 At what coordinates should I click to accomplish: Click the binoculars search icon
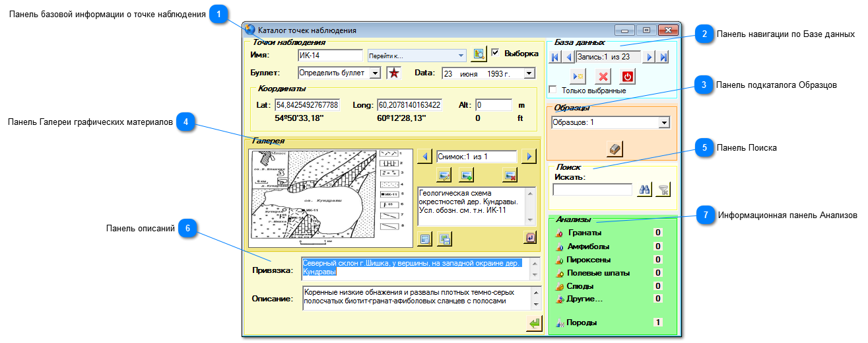pyautogui.click(x=645, y=190)
